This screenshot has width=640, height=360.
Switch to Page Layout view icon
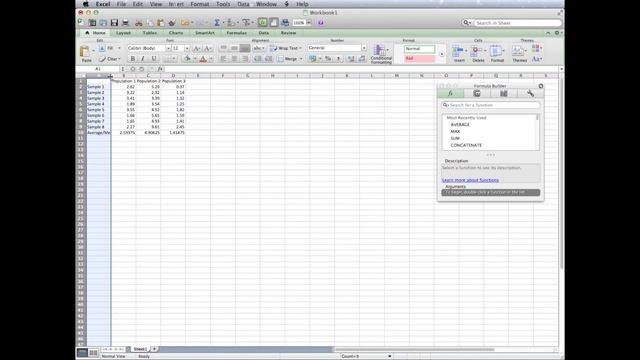click(x=93, y=353)
